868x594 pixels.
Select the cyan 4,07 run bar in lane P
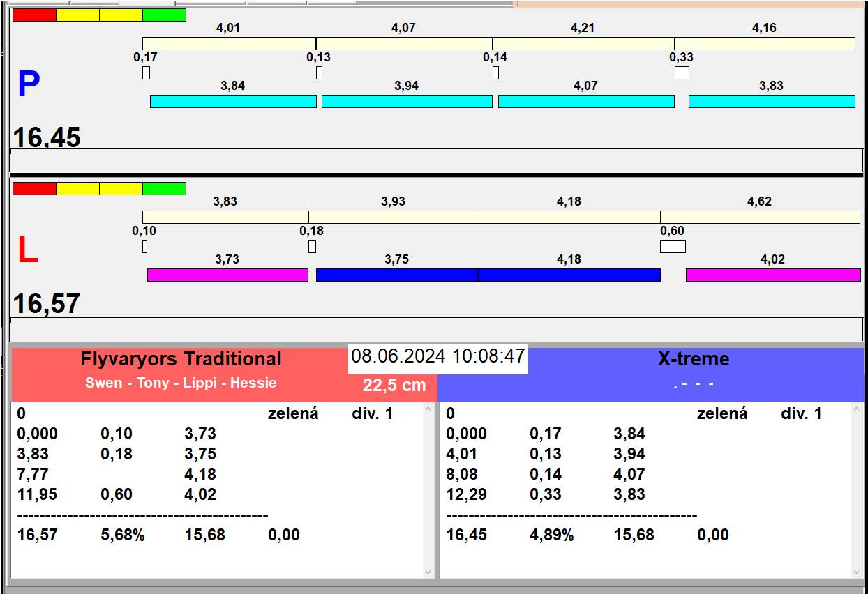point(586,102)
